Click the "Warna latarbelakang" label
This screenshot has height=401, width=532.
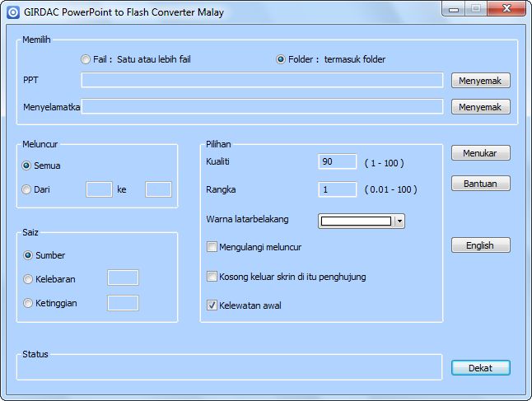pyautogui.click(x=247, y=219)
